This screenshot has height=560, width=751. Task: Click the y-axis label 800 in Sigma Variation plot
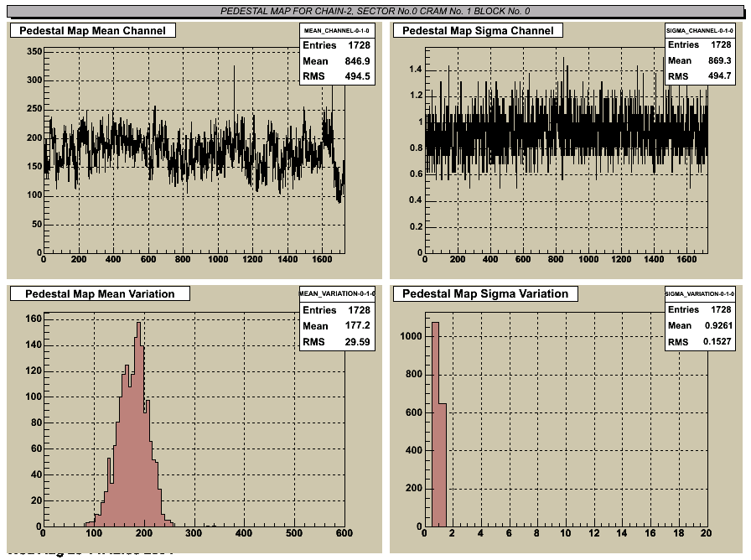pos(414,374)
